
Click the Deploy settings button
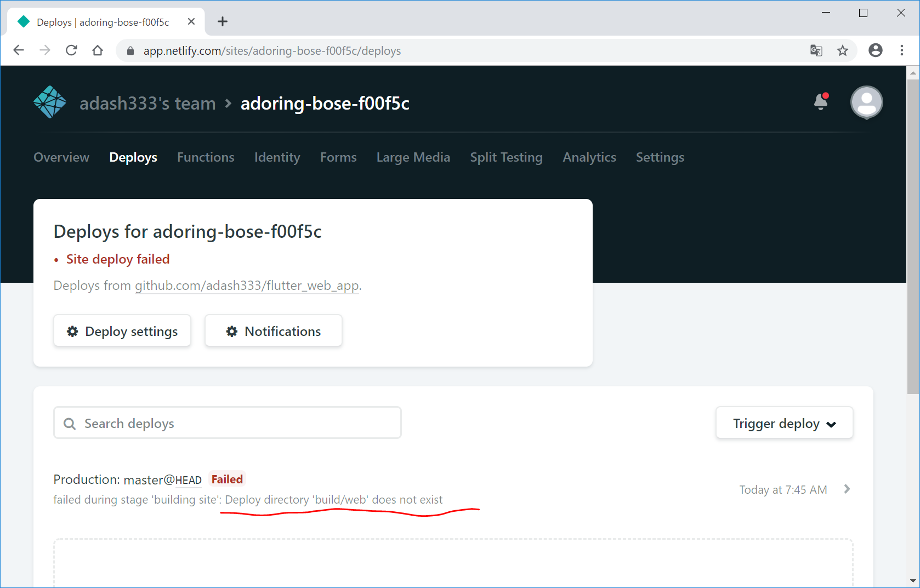tap(122, 331)
